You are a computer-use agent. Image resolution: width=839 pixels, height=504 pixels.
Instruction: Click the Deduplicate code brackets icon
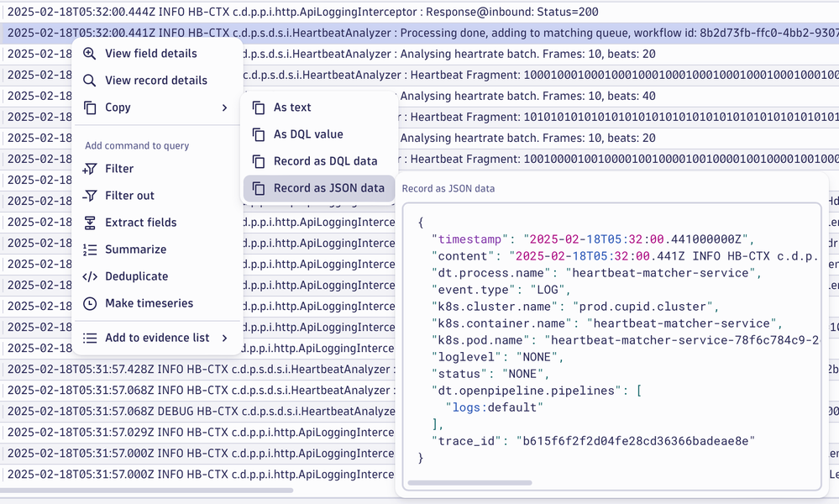90,276
